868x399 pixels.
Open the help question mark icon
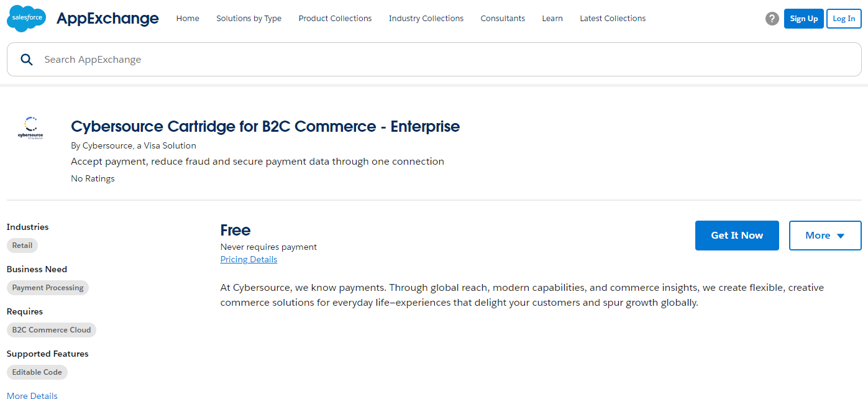tap(772, 19)
